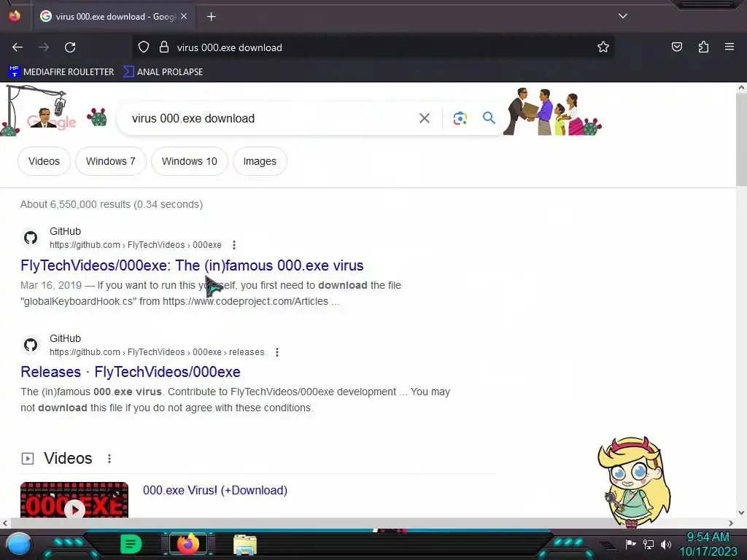
Task: Go back to the previous page
Action: tap(18, 47)
